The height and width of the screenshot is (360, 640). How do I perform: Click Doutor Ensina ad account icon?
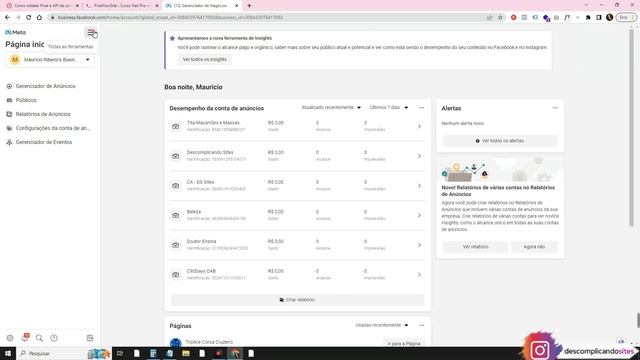tap(176, 245)
